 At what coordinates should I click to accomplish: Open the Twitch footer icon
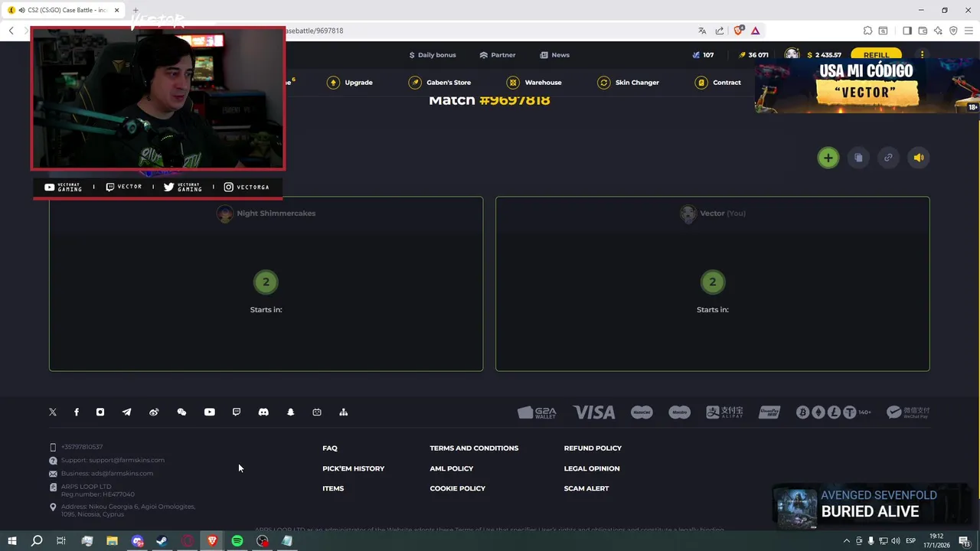tap(237, 412)
